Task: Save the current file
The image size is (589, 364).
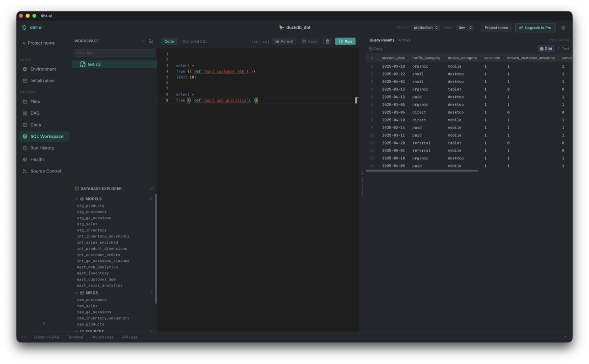Action: tap(309, 41)
